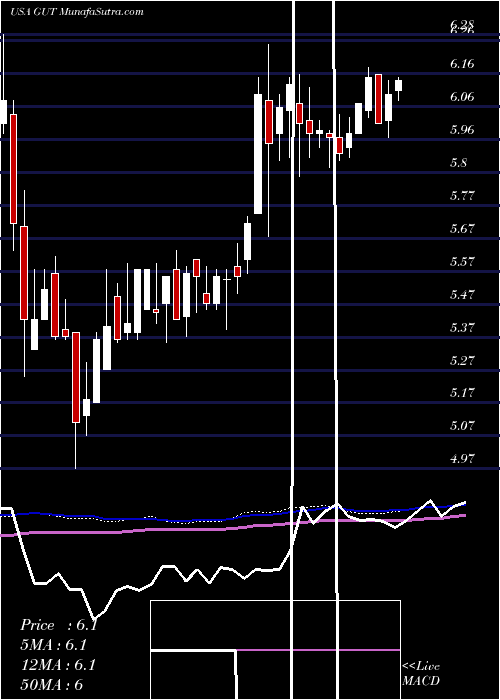Click the 5.8 price axis label
This screenshot has width=500, height=700.
coord(458,163)
